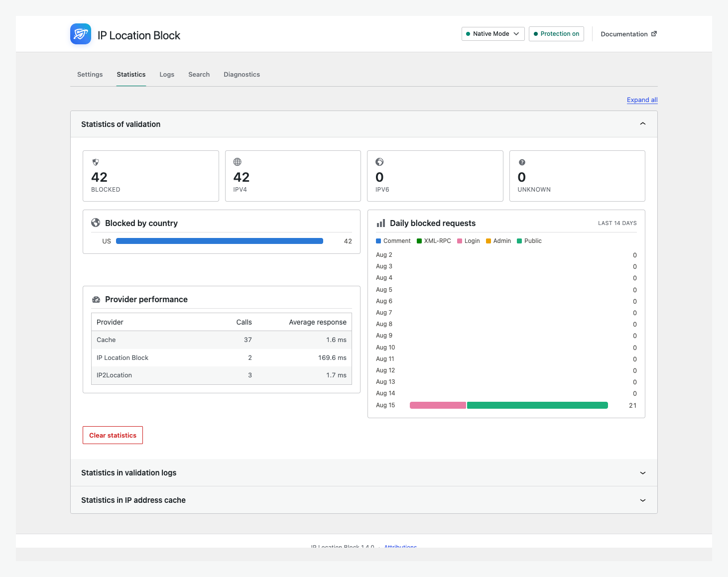
Task: Click the IP Location Block header title
Action: click(x=139, y=35)
